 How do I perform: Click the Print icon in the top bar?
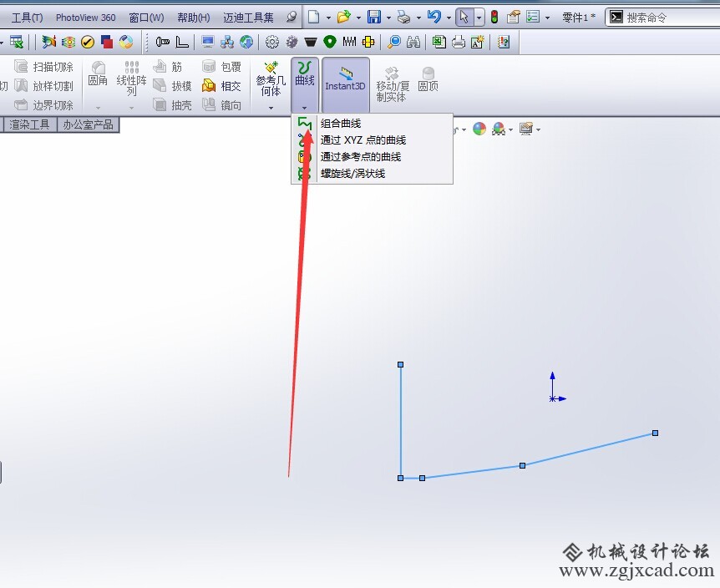point(403,18)
